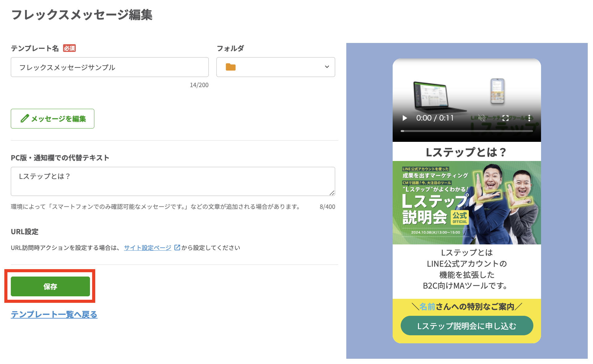Expand the フォルダ dropdown chevron
This screenshot has width=593, height=364.
(327, 67)
